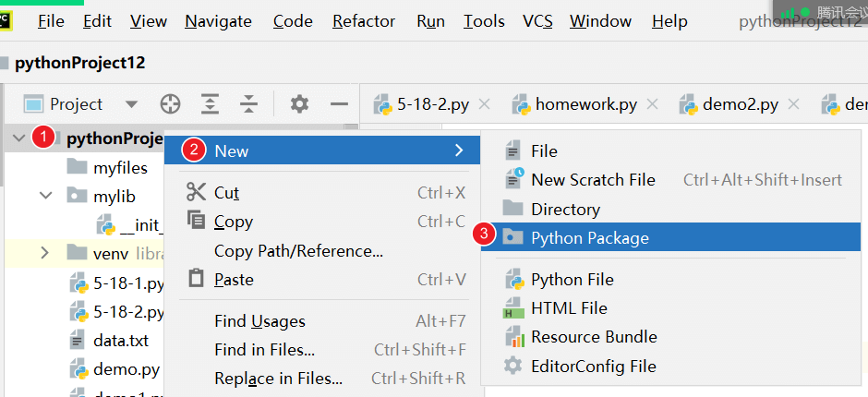Collapse the mylib folder

point(45,196)
